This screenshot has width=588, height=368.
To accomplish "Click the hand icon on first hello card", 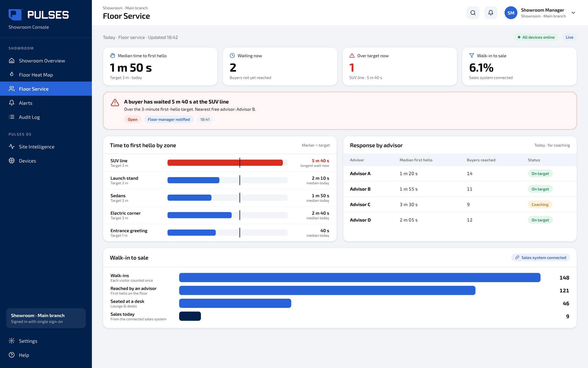I will coord(112,56).
